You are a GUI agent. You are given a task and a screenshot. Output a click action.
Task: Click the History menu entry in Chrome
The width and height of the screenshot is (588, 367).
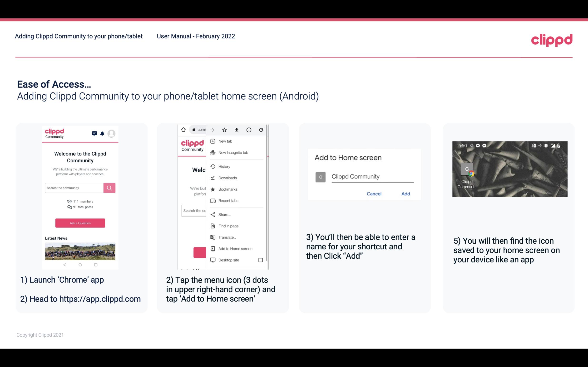tap(224, 166)
